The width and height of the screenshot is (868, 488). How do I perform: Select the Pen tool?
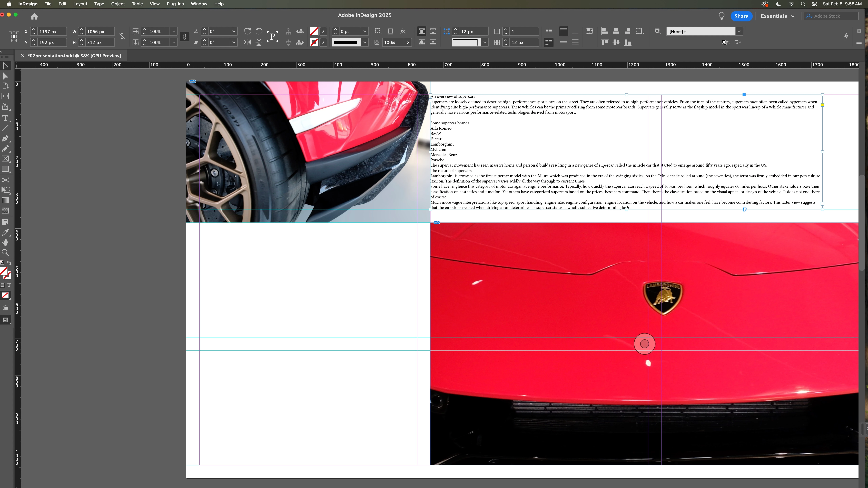5,138
